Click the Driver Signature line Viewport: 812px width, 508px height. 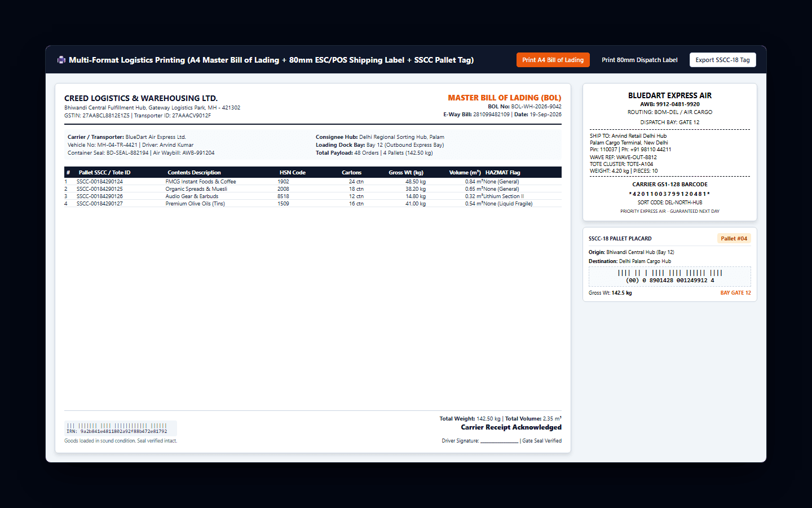480,441
